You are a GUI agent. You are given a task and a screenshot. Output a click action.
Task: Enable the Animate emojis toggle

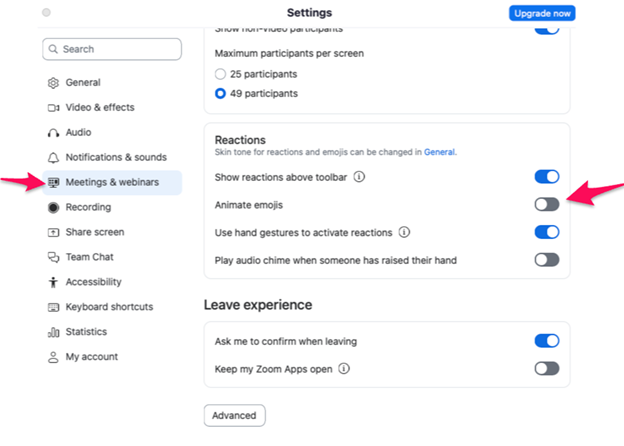(x=546, y=204)
